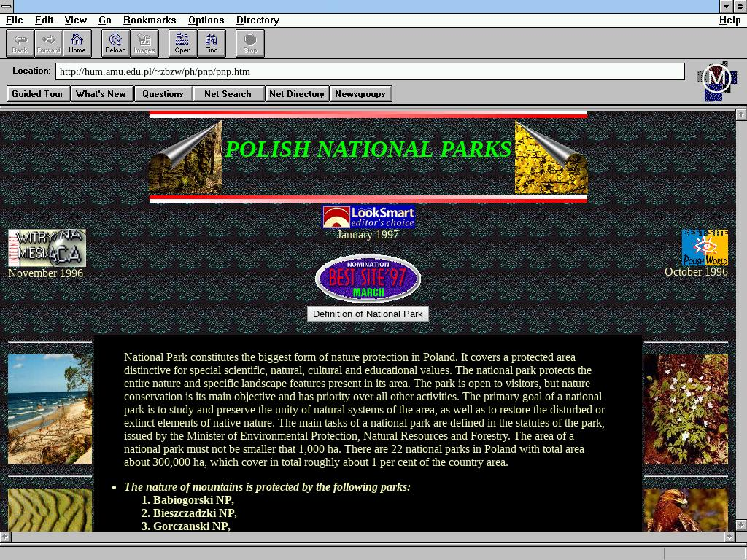The height and width of the screenshot is (560, 747).
Task: Click in the Location URL field
Action: coord(369,71)
